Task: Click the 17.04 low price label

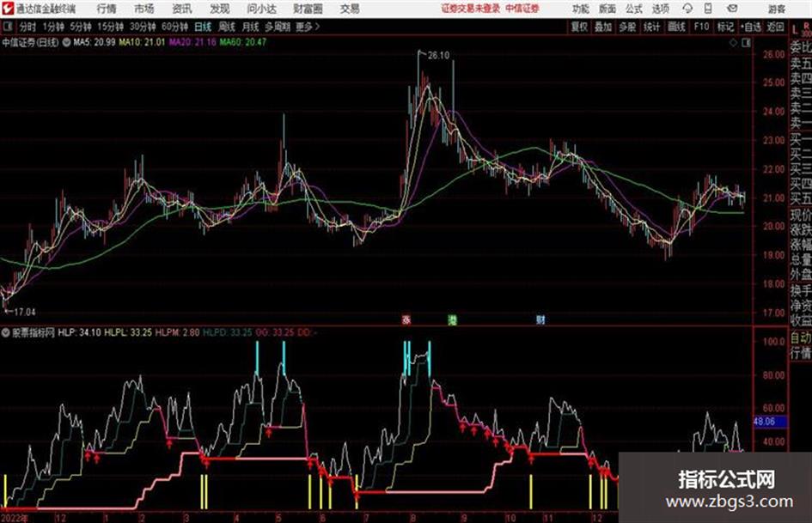Action: (x=24, y=313)
